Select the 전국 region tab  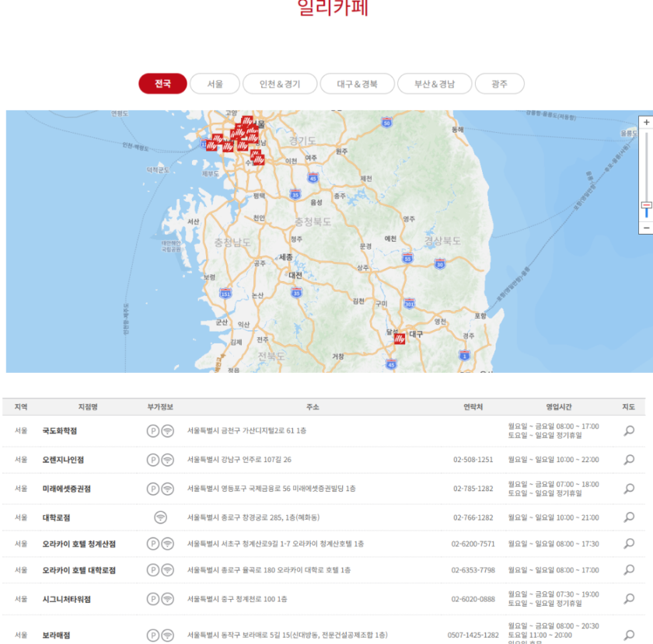click(x=162, y=84)
